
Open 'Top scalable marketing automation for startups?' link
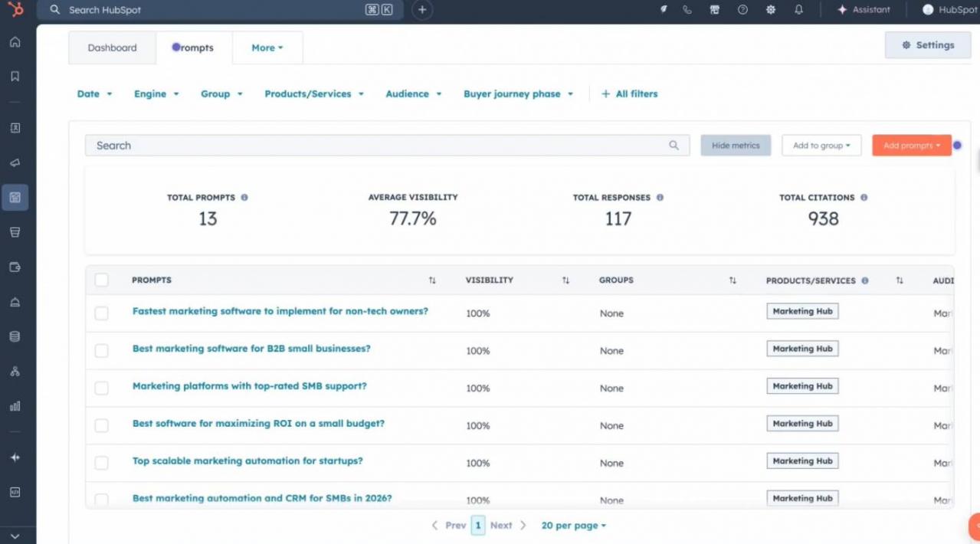[x=247, y=461]
